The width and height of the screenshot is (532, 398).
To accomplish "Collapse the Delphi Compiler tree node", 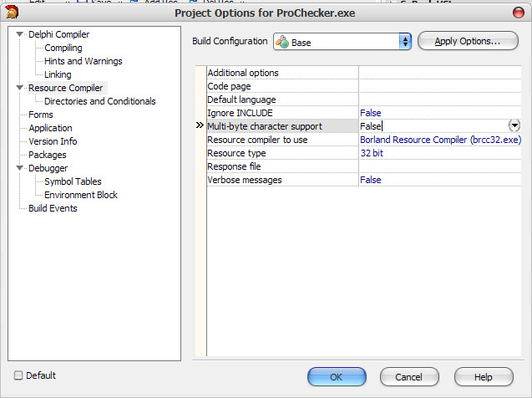I will point(20,34).
